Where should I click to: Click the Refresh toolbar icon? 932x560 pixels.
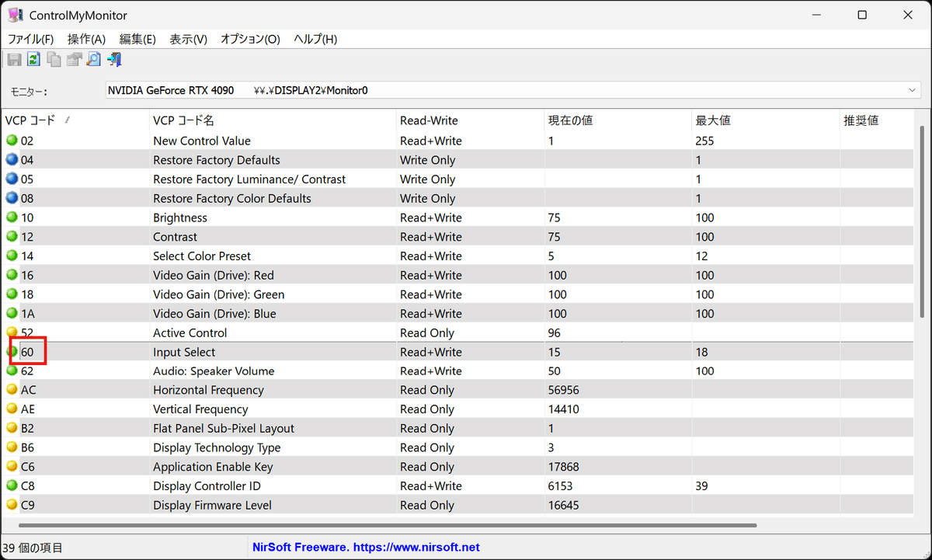33,59
